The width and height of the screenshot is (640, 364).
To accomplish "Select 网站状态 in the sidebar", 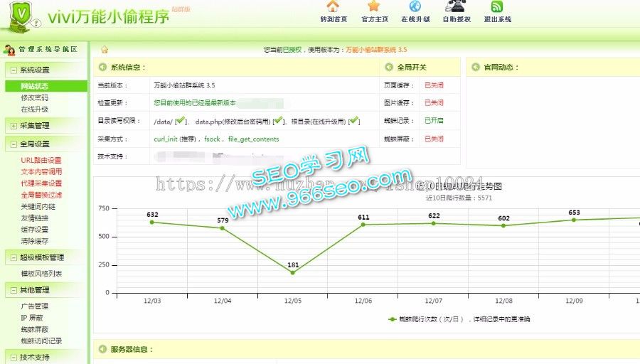I will (x=46, y=86).
